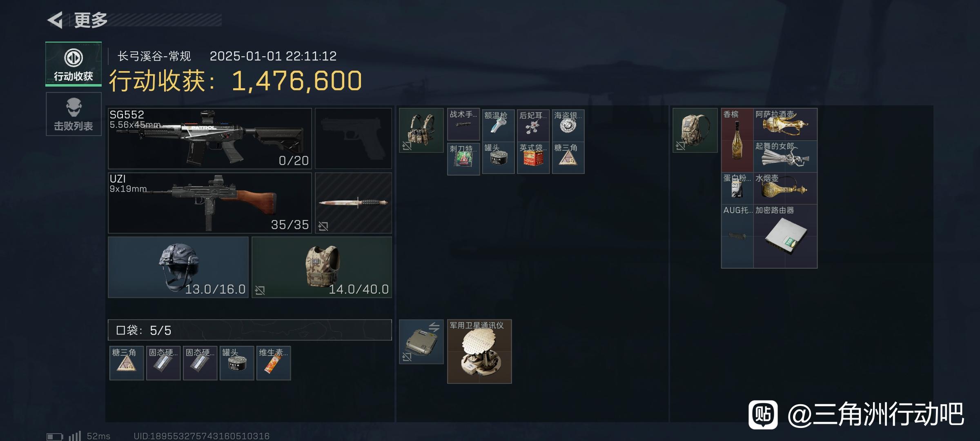Go back with the arrow beside 更多
This screenshot has height=441, width=980.
[56, 20]
